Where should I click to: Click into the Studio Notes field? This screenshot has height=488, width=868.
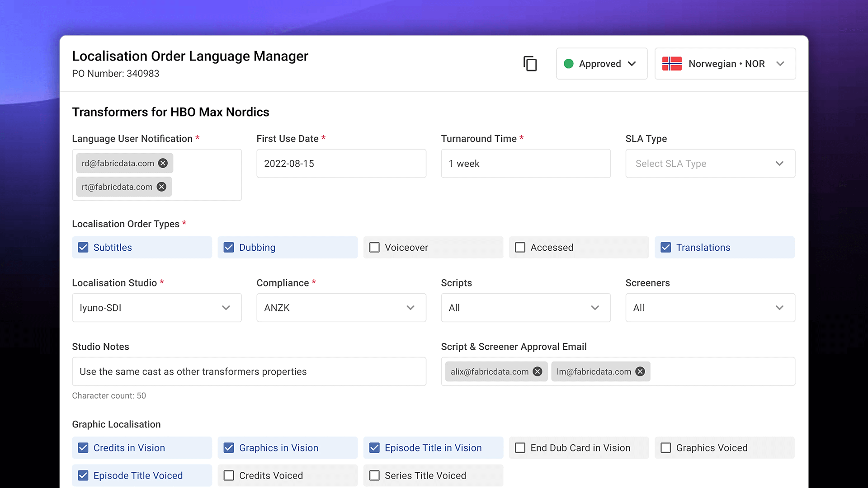(x=249, y=371)
